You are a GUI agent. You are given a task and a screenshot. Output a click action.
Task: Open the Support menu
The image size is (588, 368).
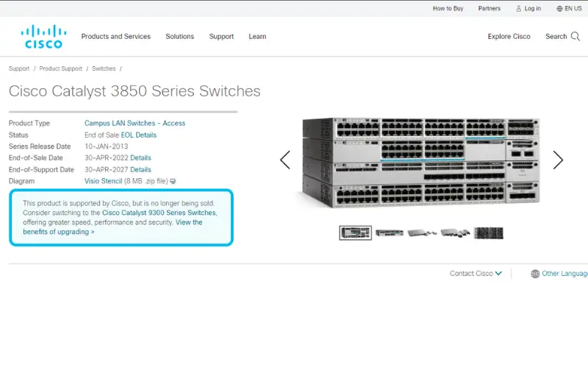coord(221,36)
